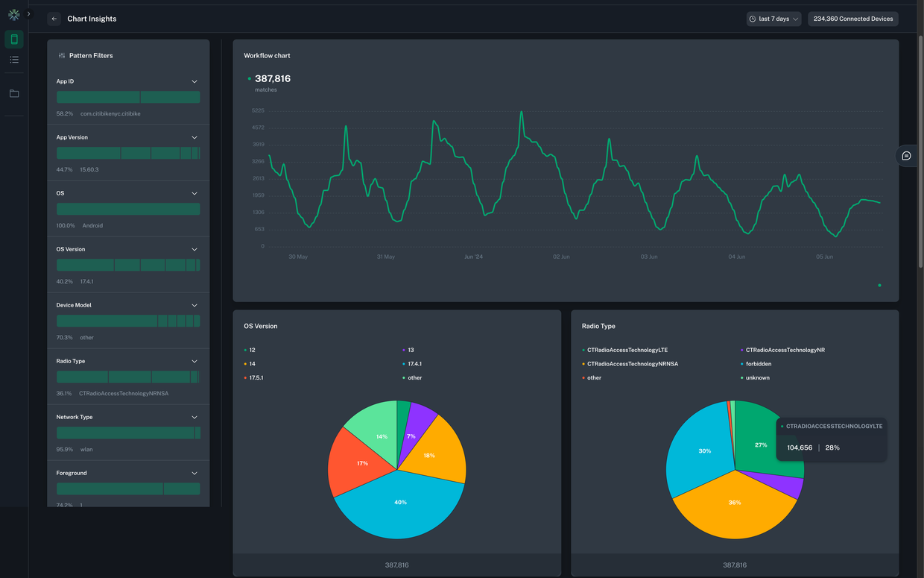Open the list view sidebar icon
The width and height of the screenshot is (924, 578).
(x=14, y=60)
